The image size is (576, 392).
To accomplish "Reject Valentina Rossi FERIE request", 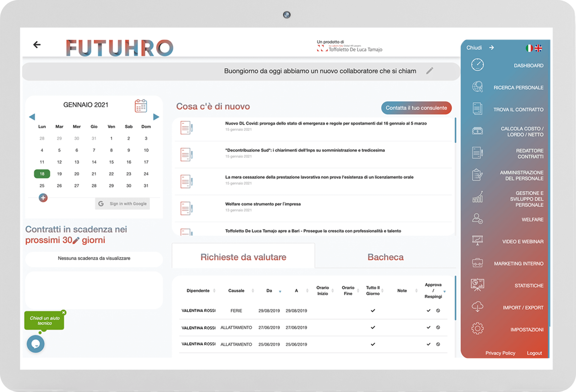I will click(438, 311).
